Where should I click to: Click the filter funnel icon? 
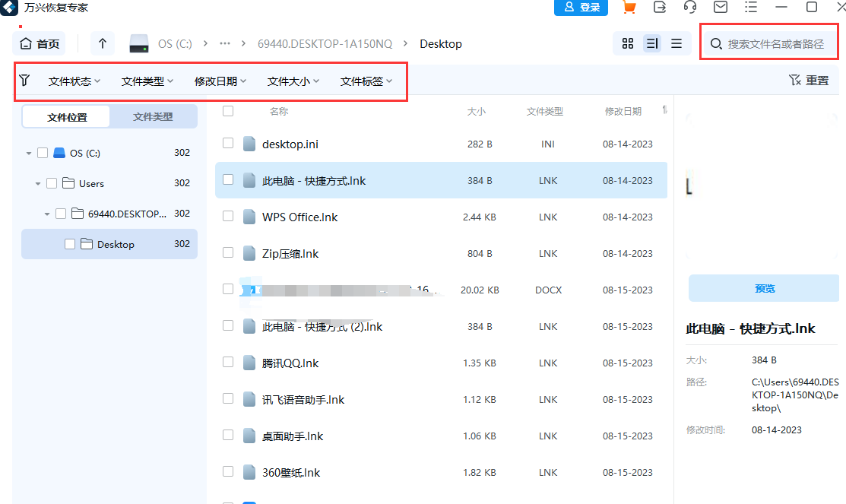coord(25,79)
